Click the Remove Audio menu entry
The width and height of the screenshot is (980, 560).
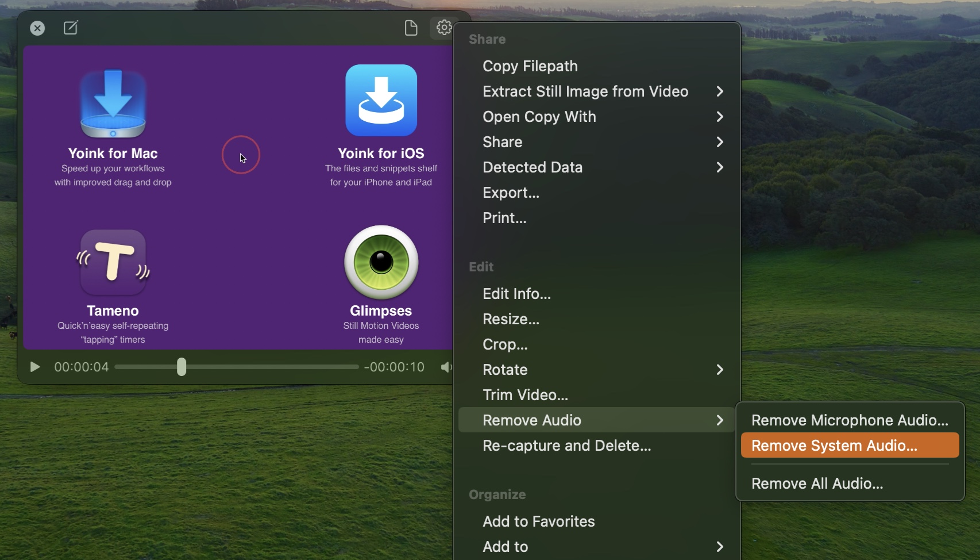tap(597, 420)
